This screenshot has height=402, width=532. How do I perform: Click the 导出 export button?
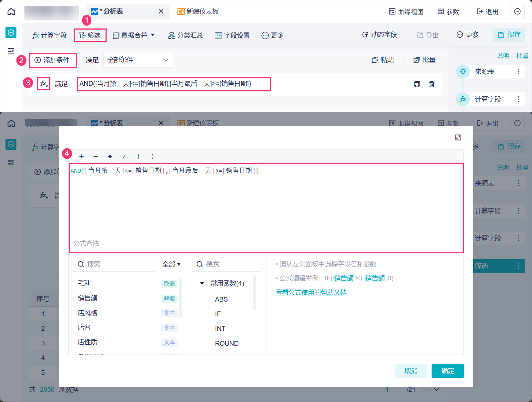[x=428, y=35]
